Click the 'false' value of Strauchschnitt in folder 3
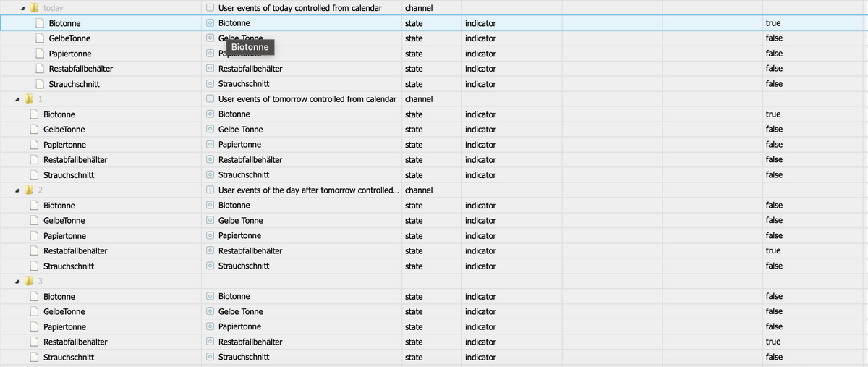Image resolution: width=868 pixels, height=367 pixels. [774, 357]
